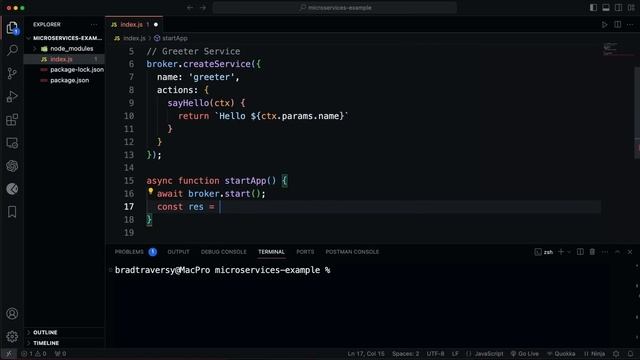The image size is (640, 360).
Task: Change end of line sequence LF
Action: point(455,354)
